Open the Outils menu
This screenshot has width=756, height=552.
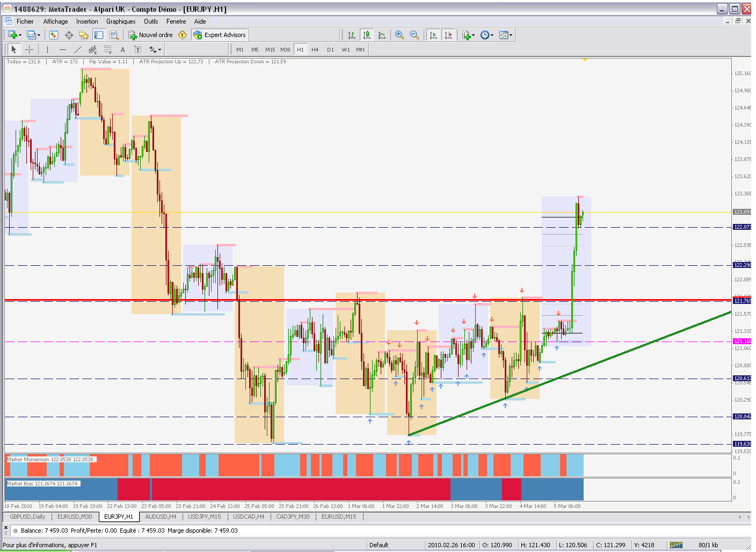[151, 21]
